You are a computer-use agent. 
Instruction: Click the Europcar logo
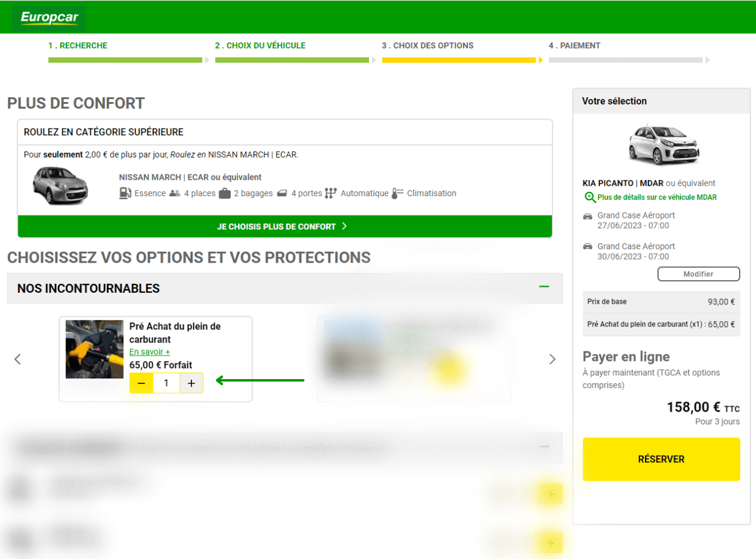48,18
